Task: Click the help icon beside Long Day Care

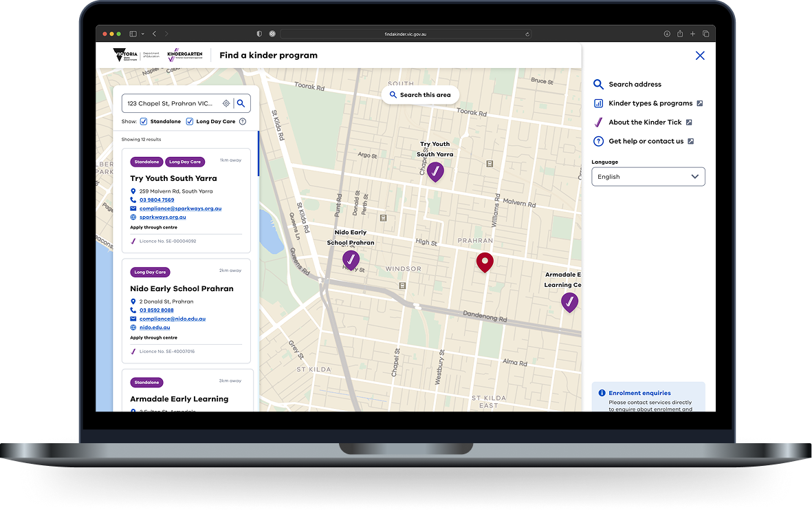Action: point(242,121)
